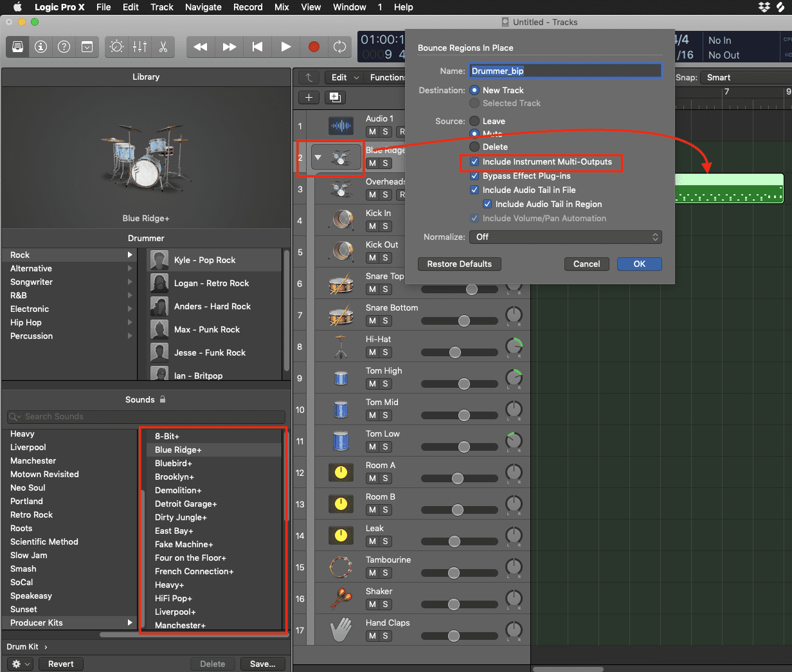Viewport: 792px width, 672px height.
Task: Click the Name field containing Drummer_bip
Action: click(x=566, y=71)
